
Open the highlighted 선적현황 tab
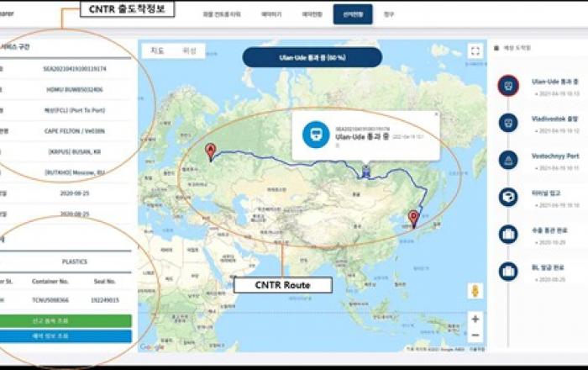(352, 14)
